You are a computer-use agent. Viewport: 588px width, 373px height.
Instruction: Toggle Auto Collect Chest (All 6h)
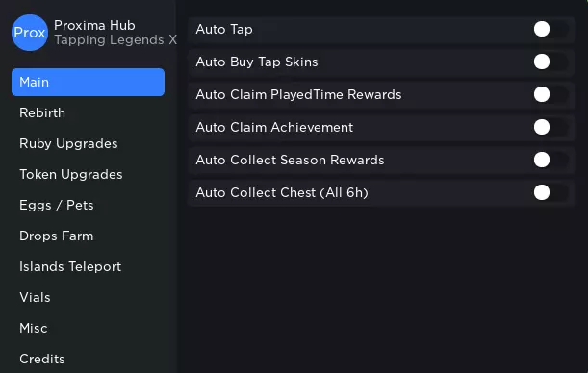click(550, 192)
